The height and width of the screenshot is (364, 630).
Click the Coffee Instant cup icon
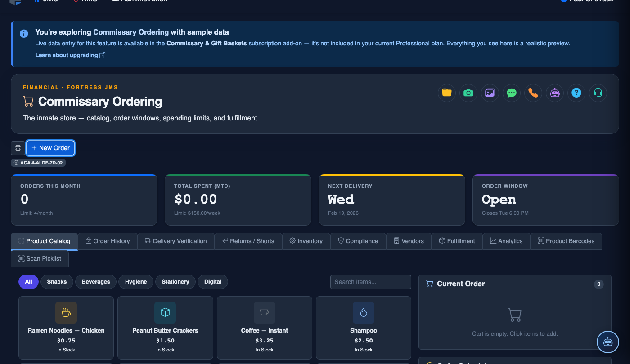[265, 313]
